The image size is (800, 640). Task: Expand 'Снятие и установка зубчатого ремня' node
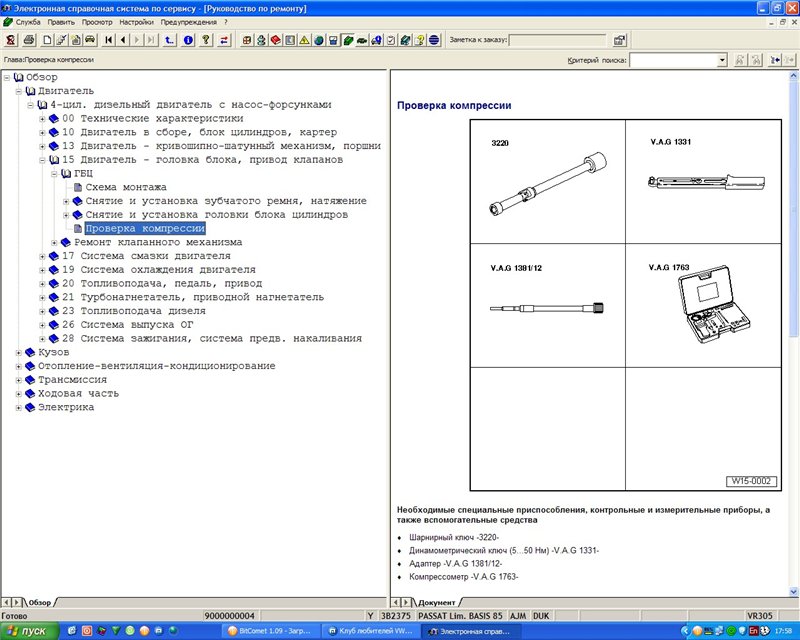66,202
